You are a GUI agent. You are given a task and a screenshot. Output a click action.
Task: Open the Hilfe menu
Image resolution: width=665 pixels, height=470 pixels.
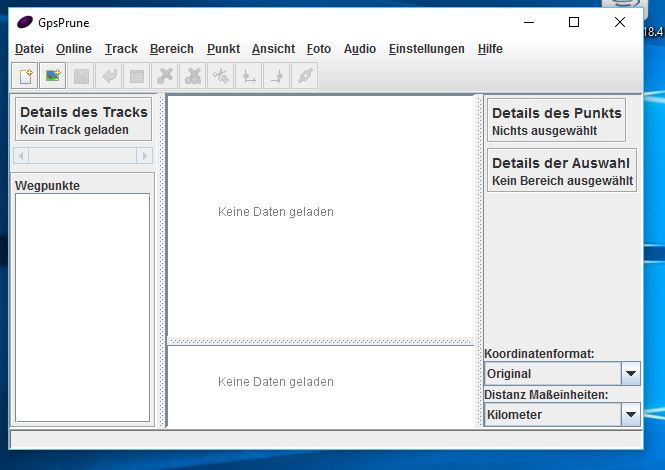pos(490,49)
